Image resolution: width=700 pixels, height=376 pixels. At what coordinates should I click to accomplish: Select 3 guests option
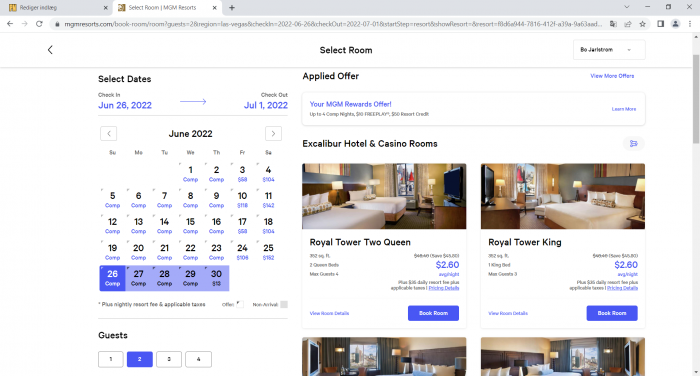pos(169,359)
